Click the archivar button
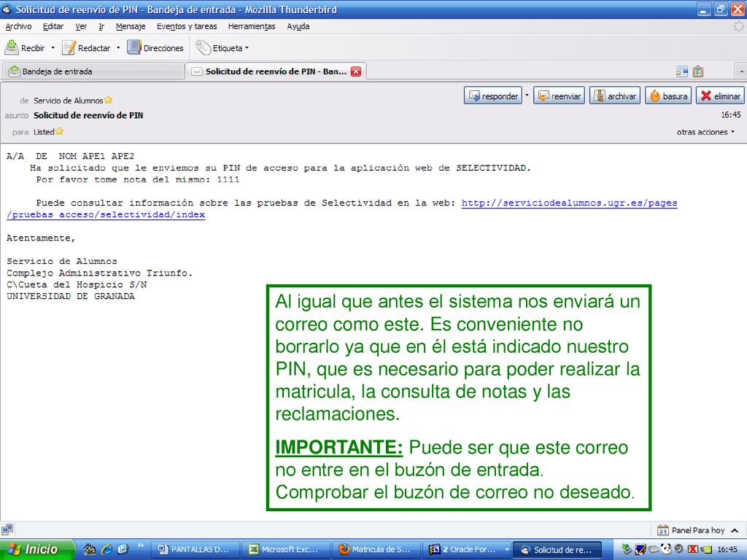Screen dimensions: 747x560 point(614,96)
